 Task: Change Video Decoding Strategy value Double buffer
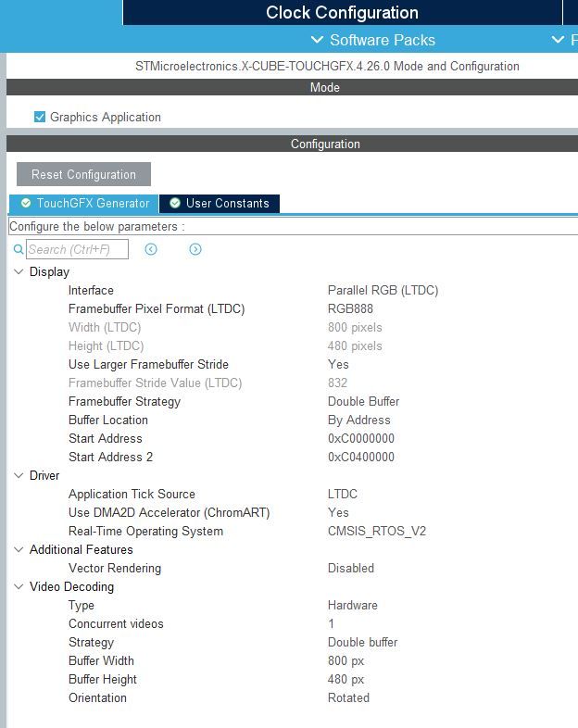point(362,642)
